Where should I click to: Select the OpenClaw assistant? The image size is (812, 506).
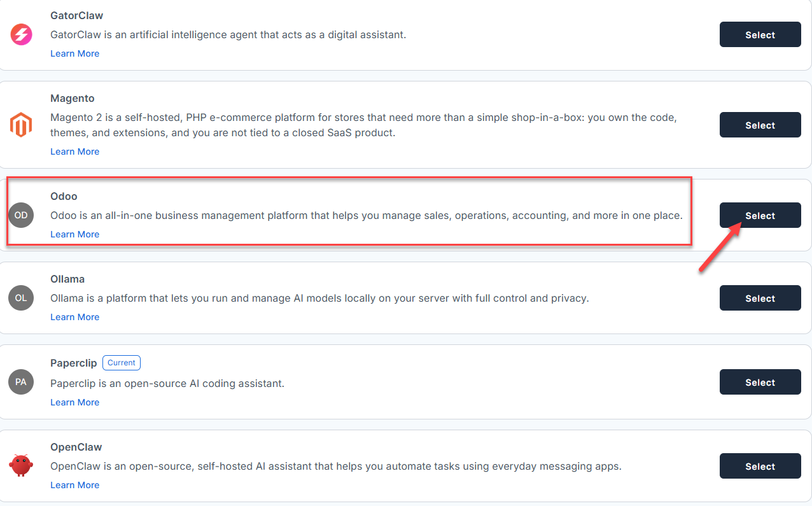pos(760,466)
